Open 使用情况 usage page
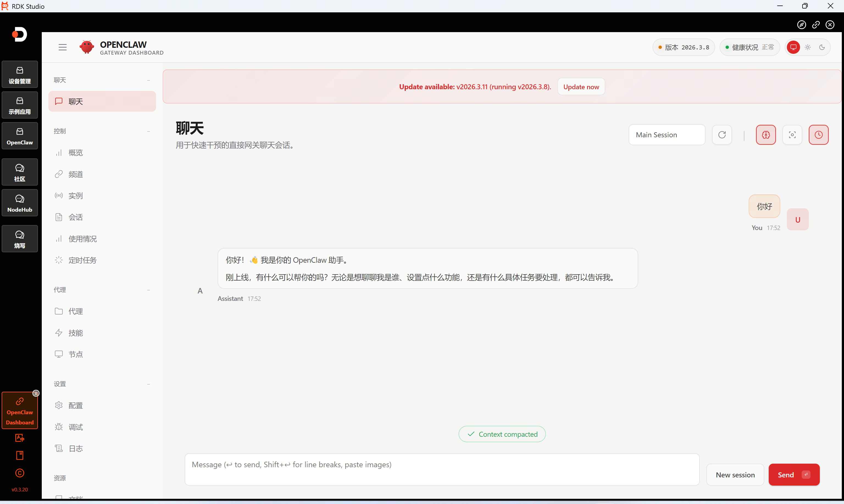 [102, 239]
